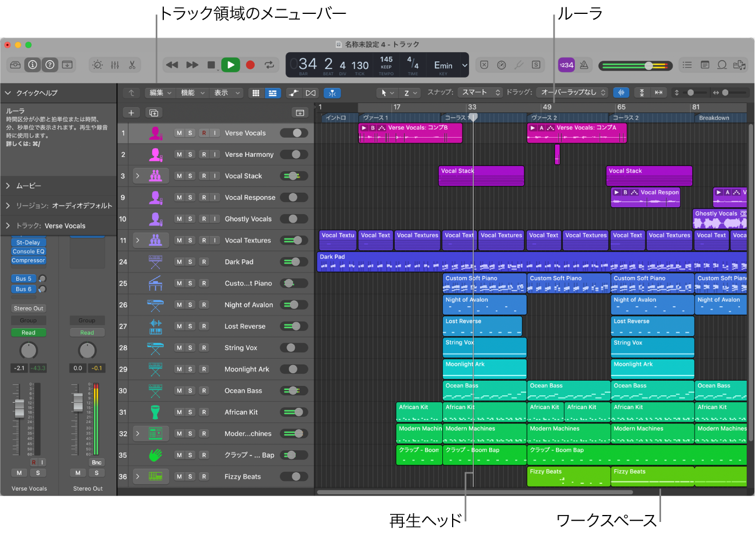Click the Catch Playhead button
The height and width of the screenshot is (537, 756).
pyautogui.click(x=332, y=93)
